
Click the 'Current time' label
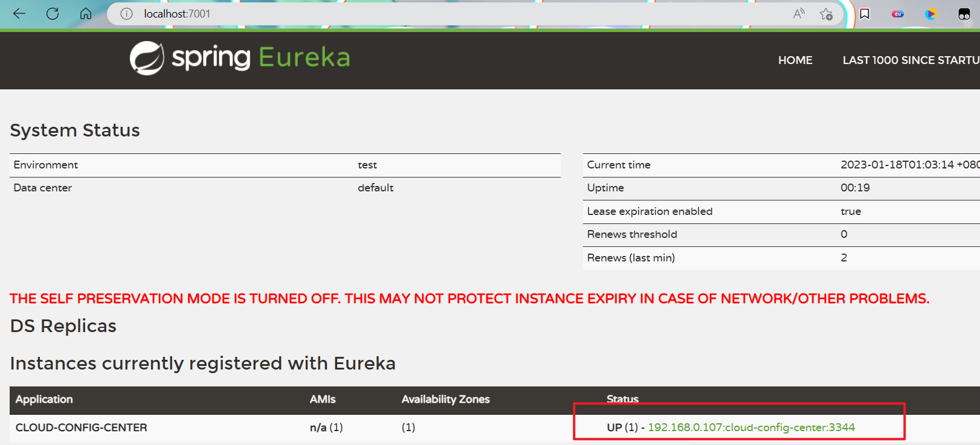point(619,165)
